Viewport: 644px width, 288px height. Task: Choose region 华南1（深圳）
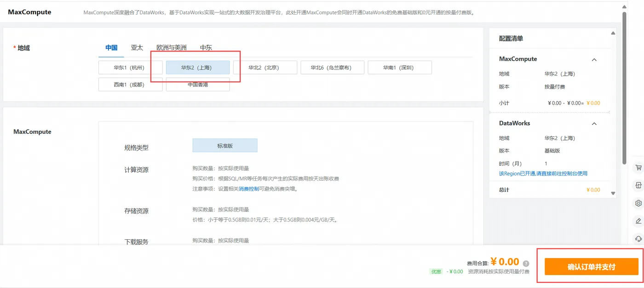400,68
